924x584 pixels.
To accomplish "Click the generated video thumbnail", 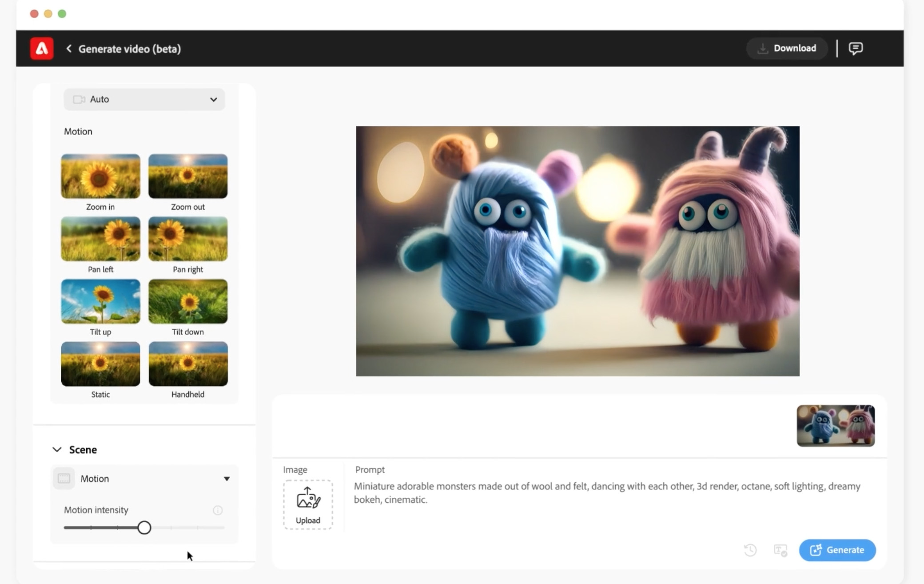I will (835, 425).
